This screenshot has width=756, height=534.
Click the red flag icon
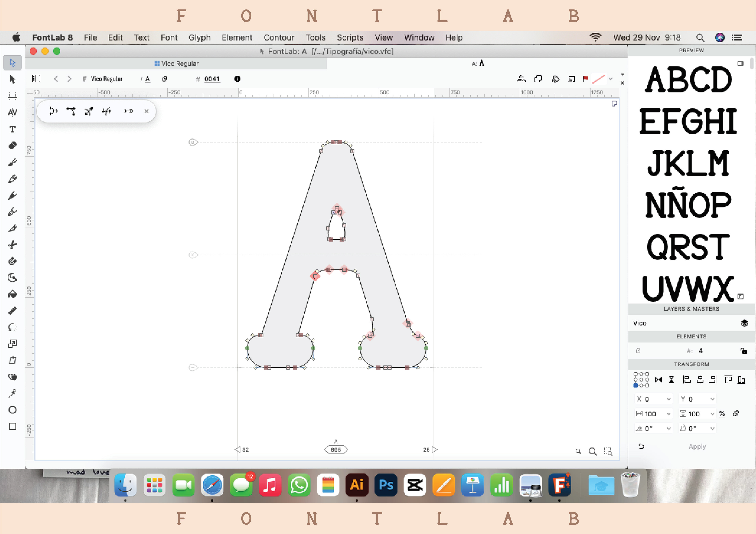click(586, 79)
